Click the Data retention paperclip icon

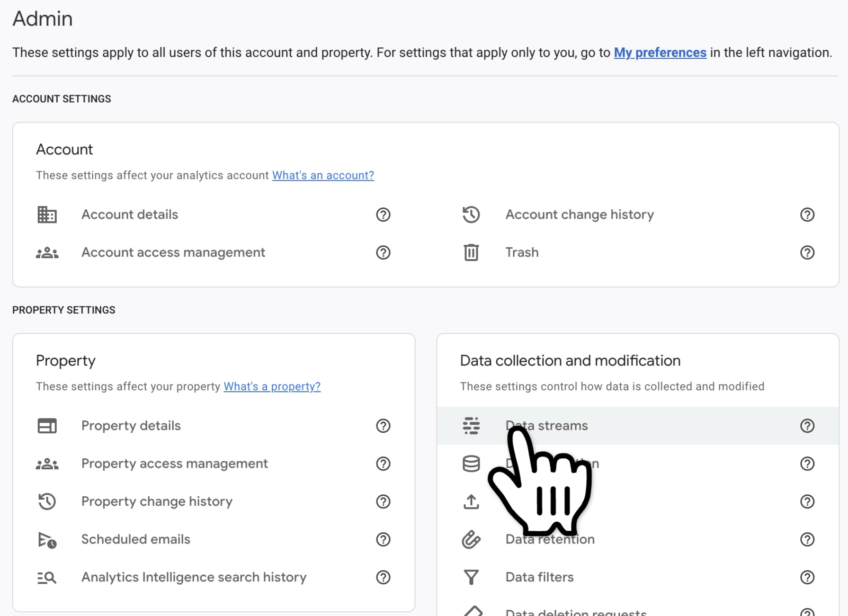pos(471,539)
